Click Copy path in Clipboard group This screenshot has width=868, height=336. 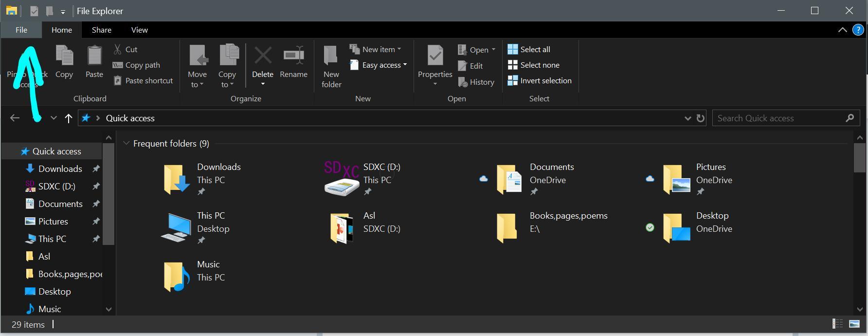click(136, 65)
